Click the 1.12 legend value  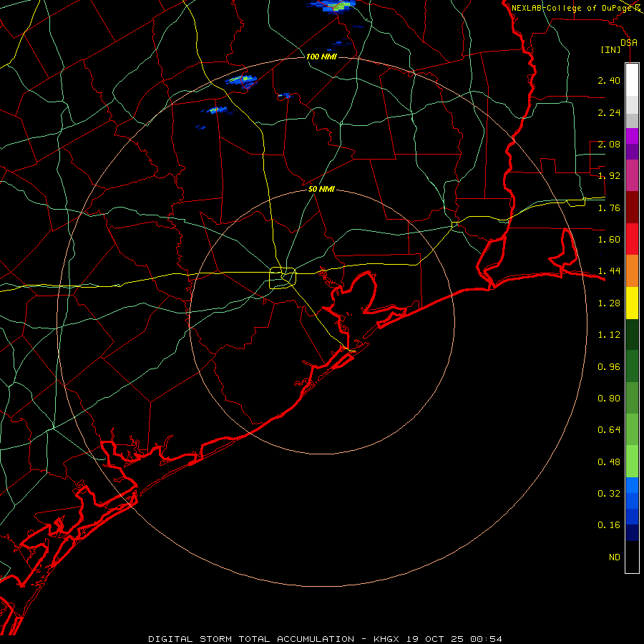609,335
